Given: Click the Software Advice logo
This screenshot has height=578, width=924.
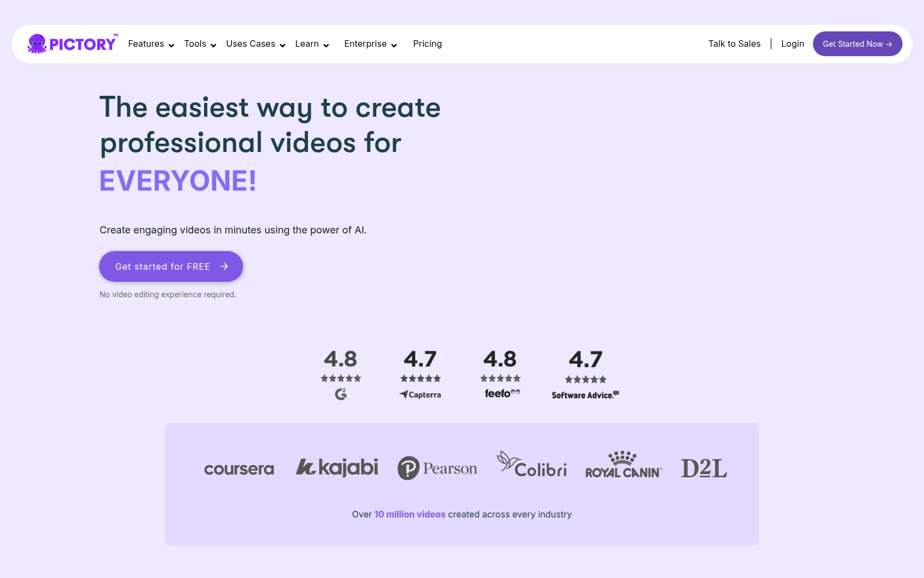Looking at the screenshot, I should tap(585, 395).
